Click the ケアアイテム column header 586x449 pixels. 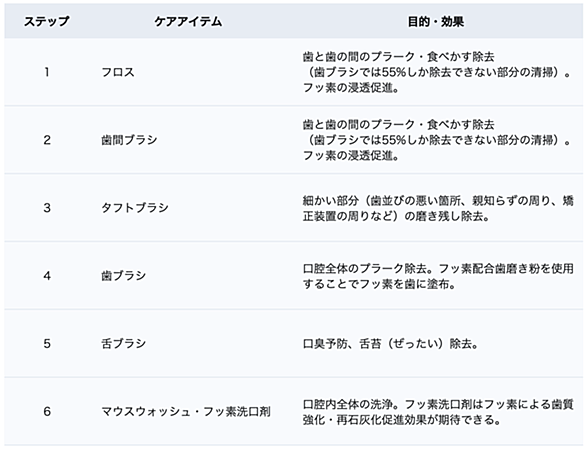[x=188, y=21]
